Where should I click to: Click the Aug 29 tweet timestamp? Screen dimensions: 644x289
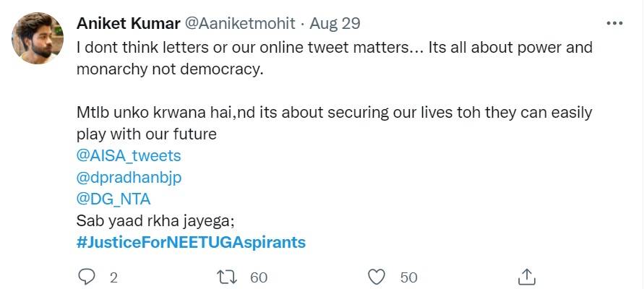[x=335, y=23]
